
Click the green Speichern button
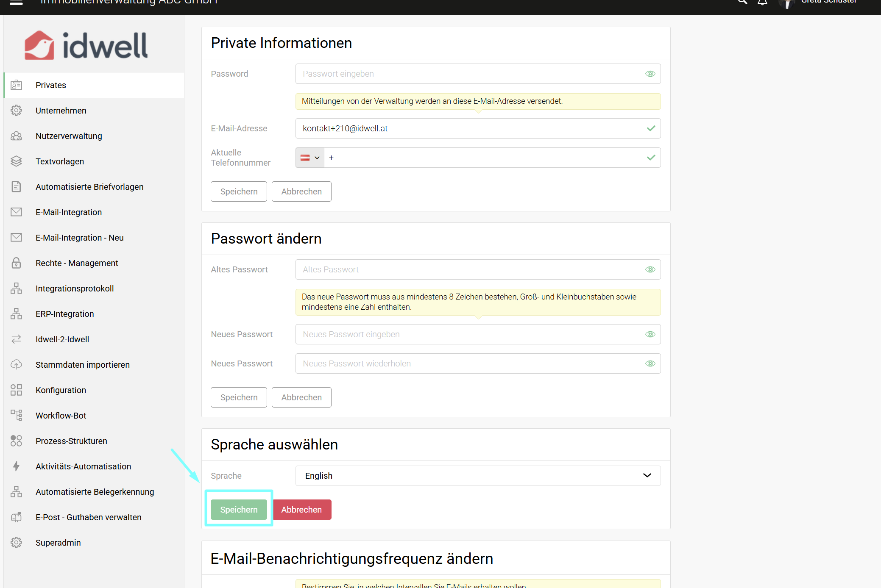239,510
